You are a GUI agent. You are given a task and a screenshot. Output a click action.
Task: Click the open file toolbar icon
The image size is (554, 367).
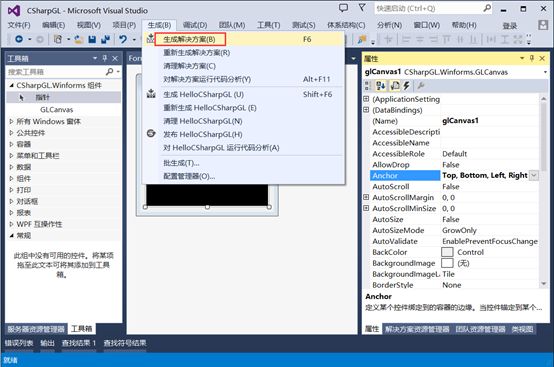(78, 40)
